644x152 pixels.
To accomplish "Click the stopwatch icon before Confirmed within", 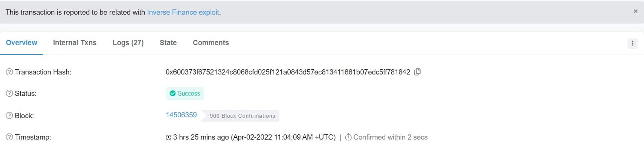I will (348, 137).
